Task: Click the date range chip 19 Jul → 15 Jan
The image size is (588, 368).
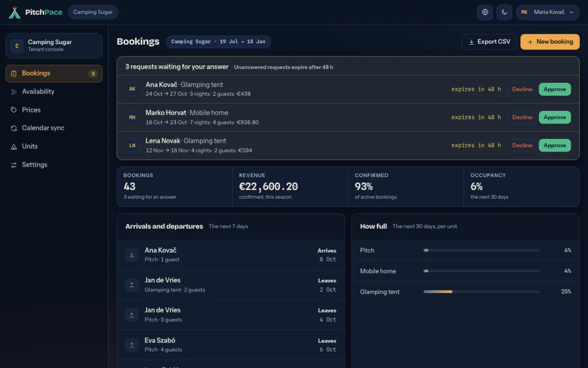Action: [218, 42]
